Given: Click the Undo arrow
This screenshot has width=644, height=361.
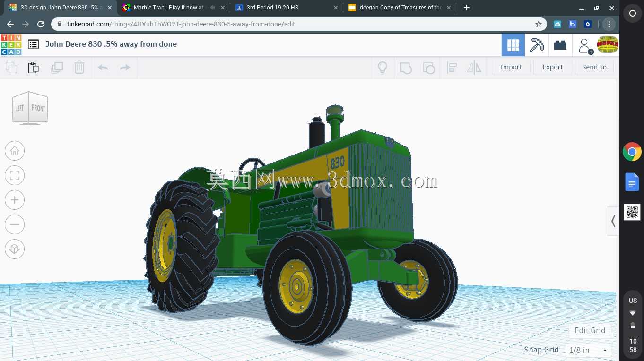Looking at the screenshot, I should coord(103,68).
